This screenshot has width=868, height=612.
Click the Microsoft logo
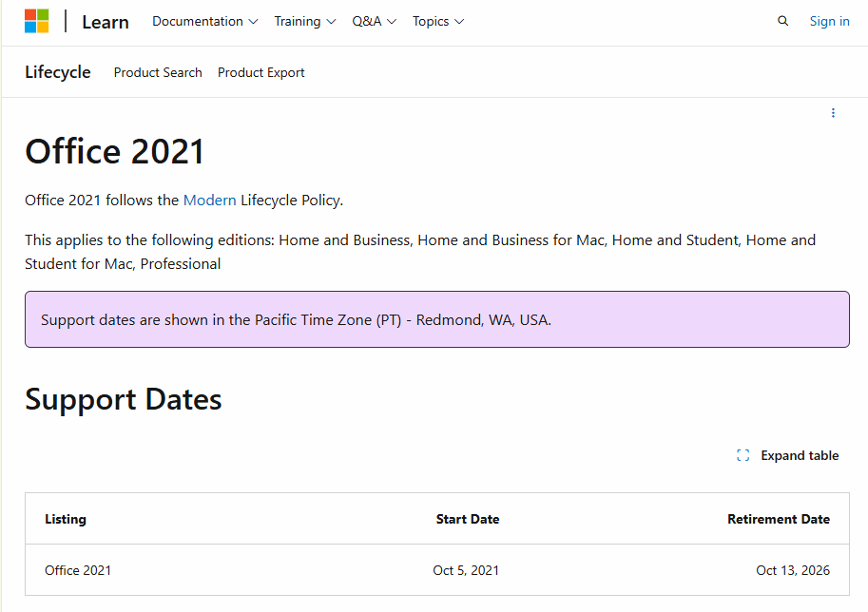[37, 21]
